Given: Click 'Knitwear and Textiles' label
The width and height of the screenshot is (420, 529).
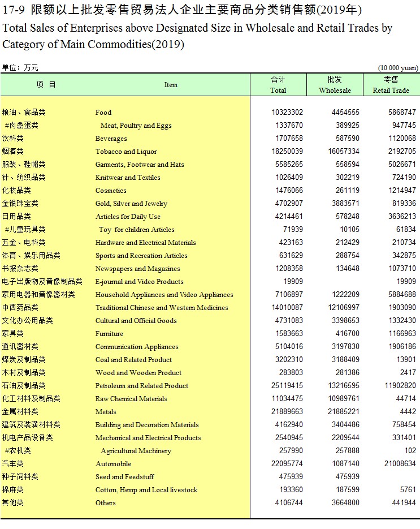Looking at the screenshot, I should (128, 178).
